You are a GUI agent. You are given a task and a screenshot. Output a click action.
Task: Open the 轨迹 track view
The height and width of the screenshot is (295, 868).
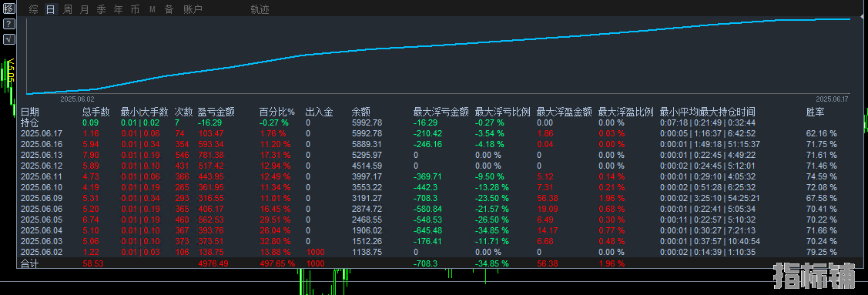(x=260, y=9)
